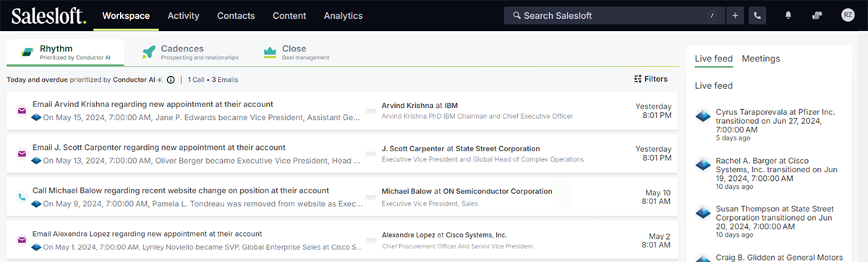Click the plus add button beside search
Image resolution: width=868 pixels, height=262 pixels.
click(735, 15)
